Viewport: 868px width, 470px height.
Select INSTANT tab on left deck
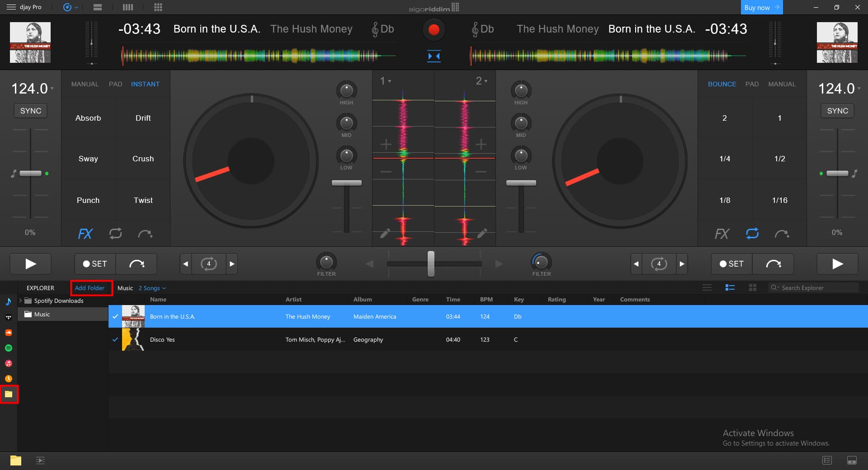click(x=145, y=84)
